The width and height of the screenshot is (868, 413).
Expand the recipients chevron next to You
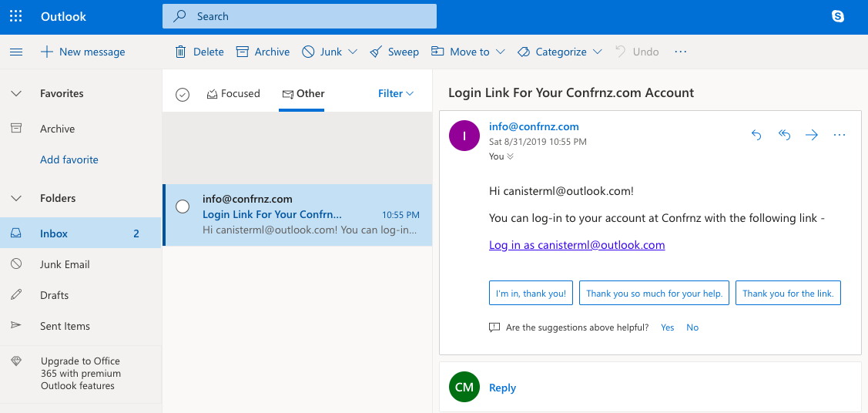(511, 156)
